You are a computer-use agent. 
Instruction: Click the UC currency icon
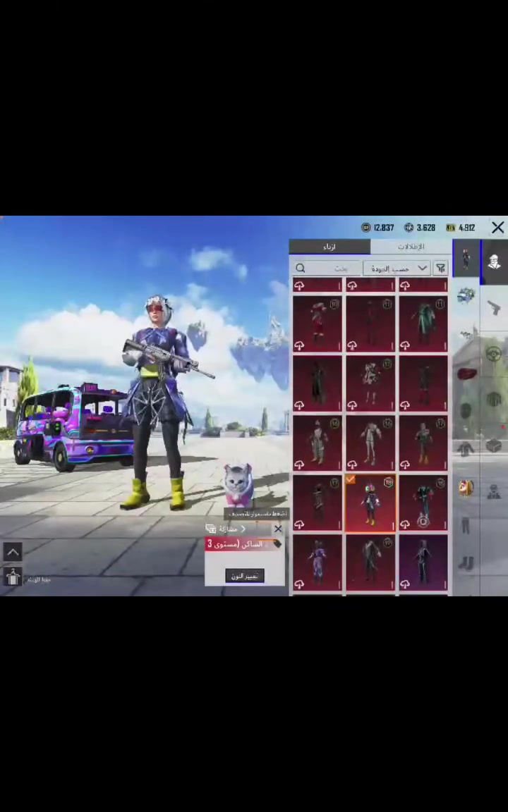pyautogui.click(x=450, y=228)
